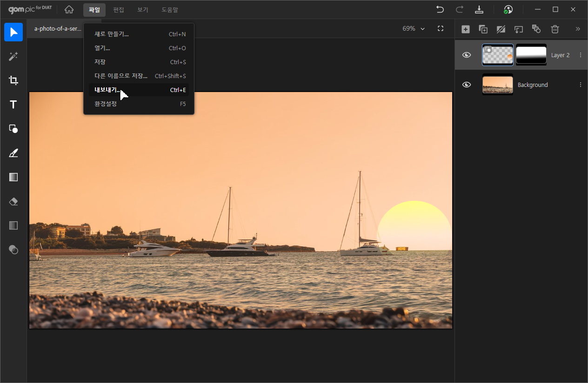This screenshot has height=383, width=588.
Task: Select the Layer 2 mask thumbnail
Action: (531, 55)
